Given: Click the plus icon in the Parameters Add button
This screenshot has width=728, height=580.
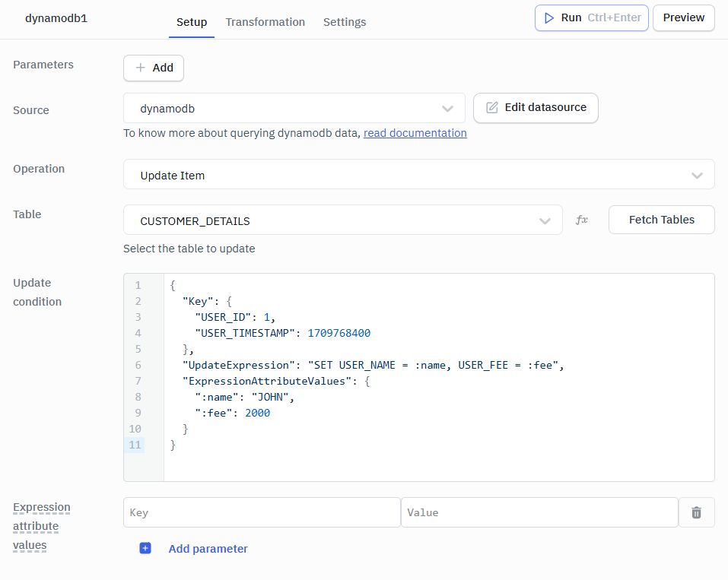Looking at the screenshot, I should [140, 68].
